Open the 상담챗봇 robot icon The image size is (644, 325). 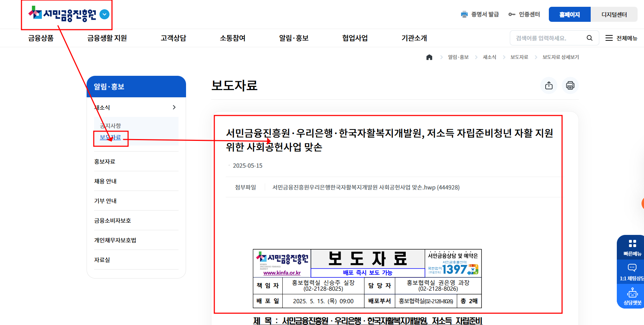(x=632, y=293)
